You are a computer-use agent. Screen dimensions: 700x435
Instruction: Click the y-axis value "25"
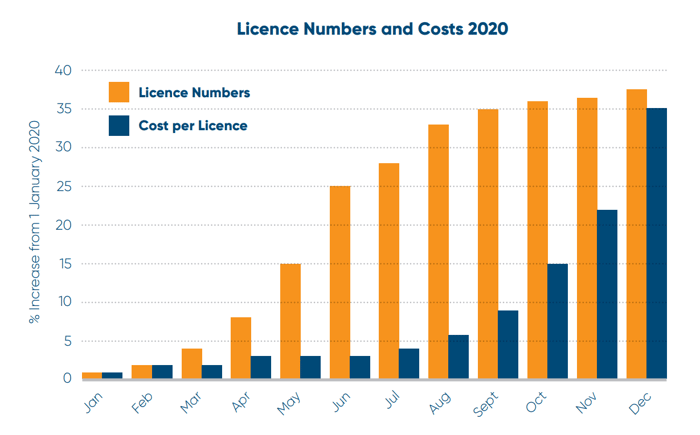63,186
